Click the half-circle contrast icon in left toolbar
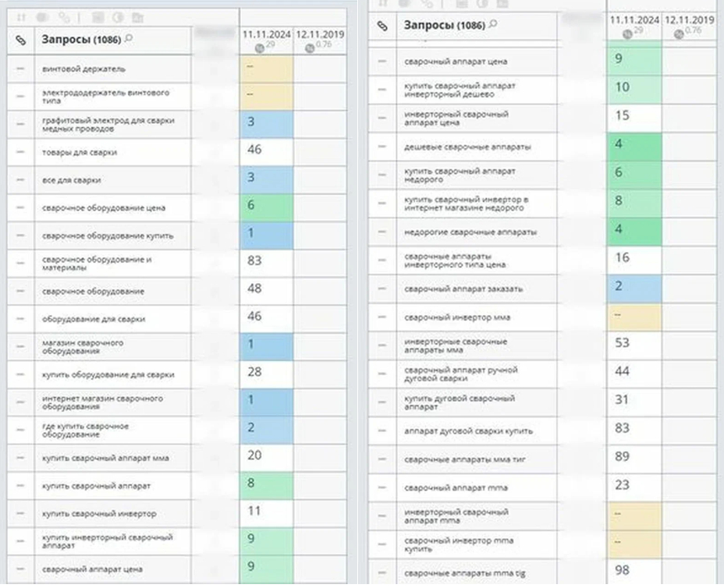Viewport: 724px width, 588px height. click(x=118, y=18)
